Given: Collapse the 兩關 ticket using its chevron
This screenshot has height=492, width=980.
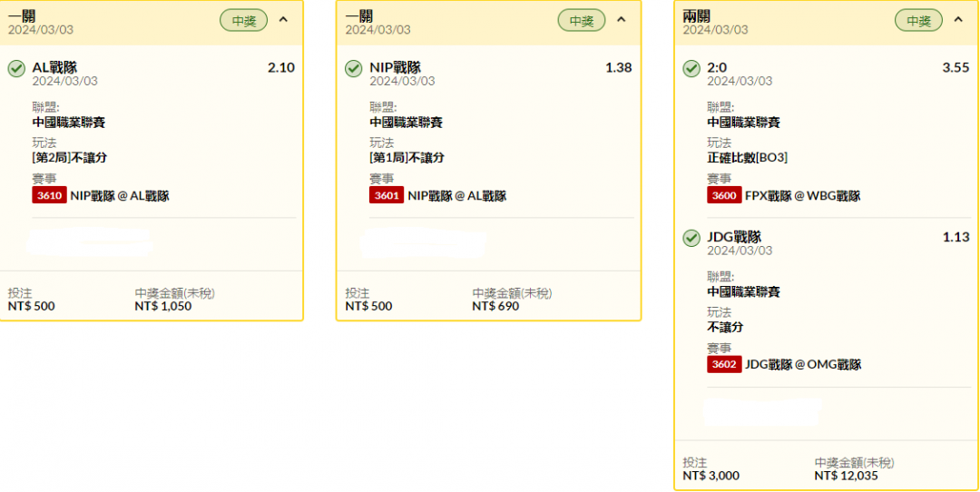Looking at the screenshot, I should [958, 20].
